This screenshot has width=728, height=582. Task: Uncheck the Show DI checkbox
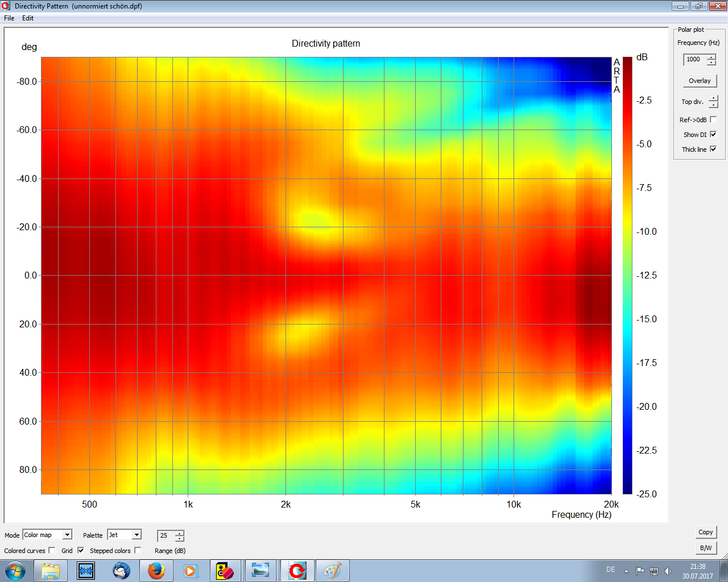click(713, 135)
